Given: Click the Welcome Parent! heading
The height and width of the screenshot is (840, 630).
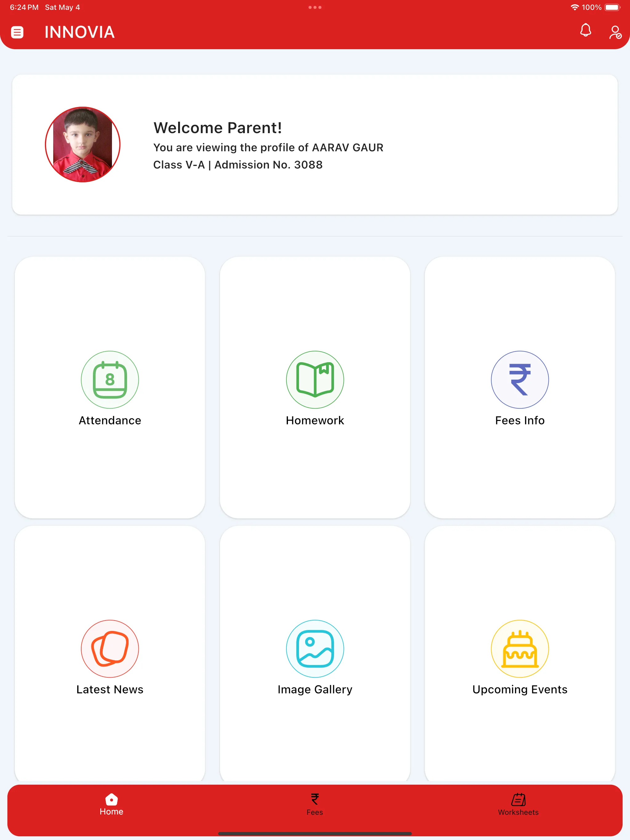Looking at the screenshot, I should [217, 128].
